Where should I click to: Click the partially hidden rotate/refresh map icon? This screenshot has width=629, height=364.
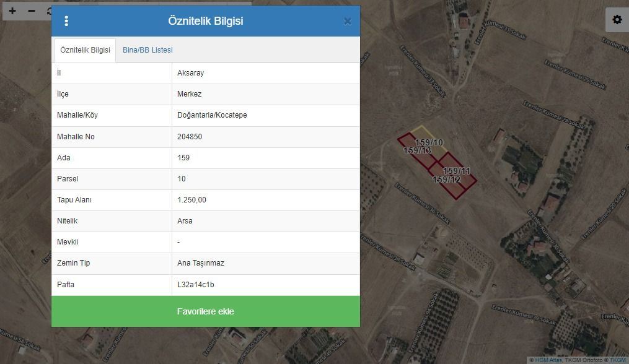click(49, 11)
